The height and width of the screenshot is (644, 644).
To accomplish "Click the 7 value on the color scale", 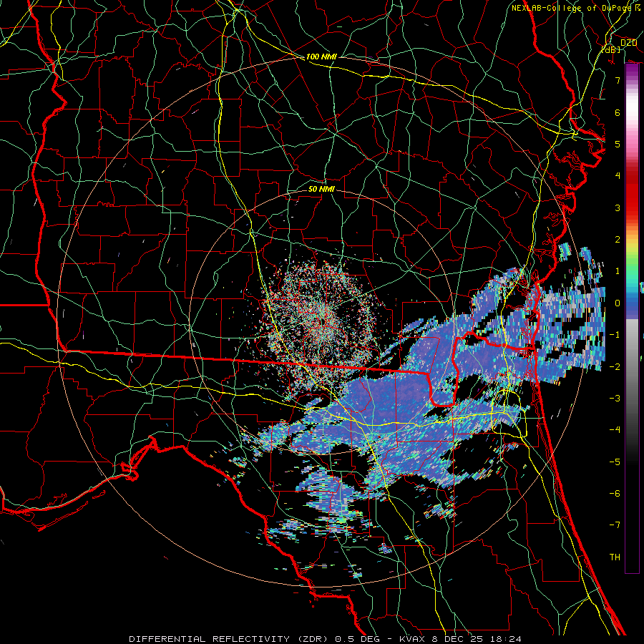I will click(x=618, y=80).
